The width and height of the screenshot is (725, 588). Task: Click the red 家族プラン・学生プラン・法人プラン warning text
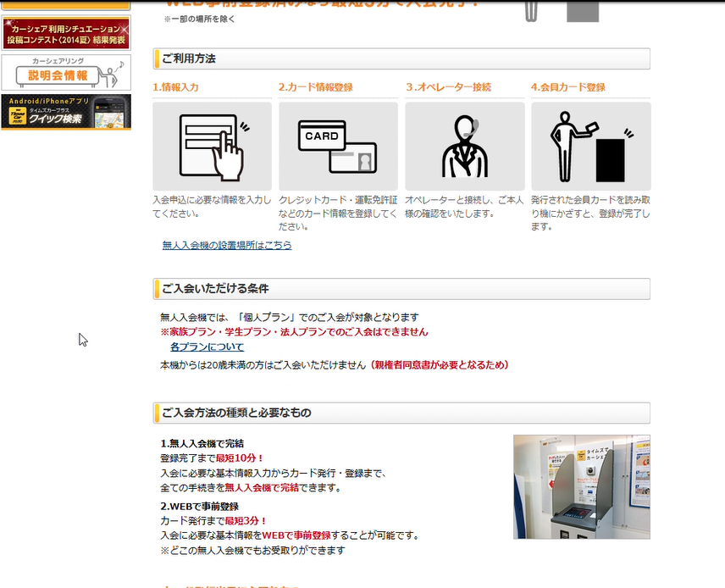click(x=294, y=332)
